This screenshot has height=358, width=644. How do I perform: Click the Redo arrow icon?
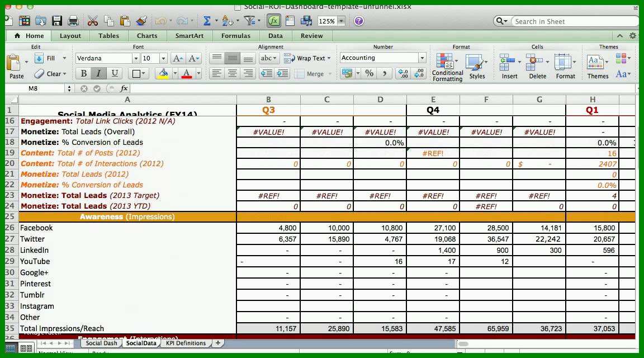pyautogui.click(x=182, y=21)
